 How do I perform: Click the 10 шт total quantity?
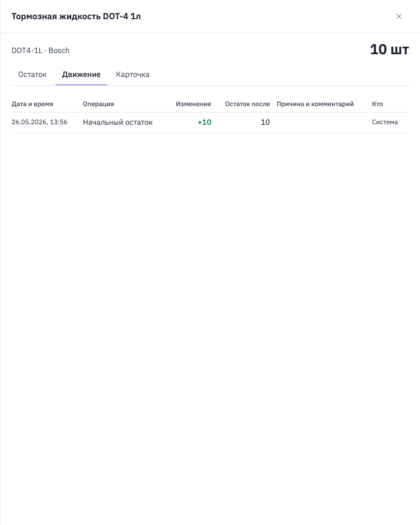coord(389,50)
